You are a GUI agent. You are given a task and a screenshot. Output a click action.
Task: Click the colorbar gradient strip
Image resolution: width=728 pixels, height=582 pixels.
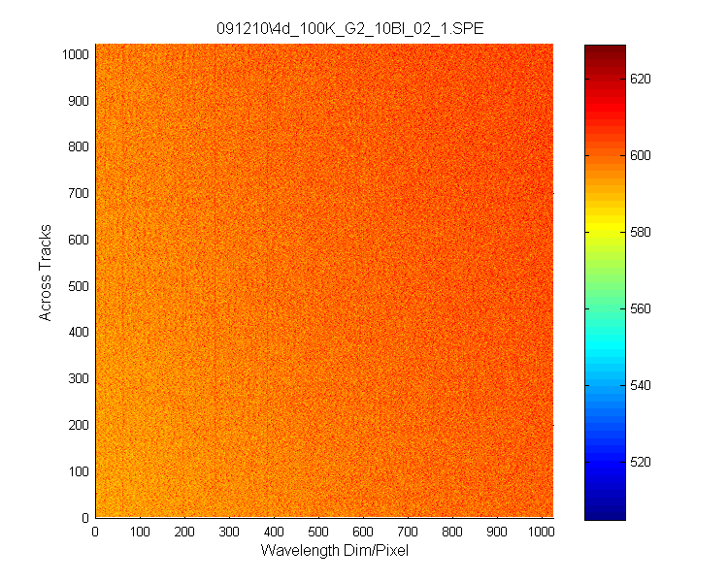pyautogui.click(x=605, y=282)
